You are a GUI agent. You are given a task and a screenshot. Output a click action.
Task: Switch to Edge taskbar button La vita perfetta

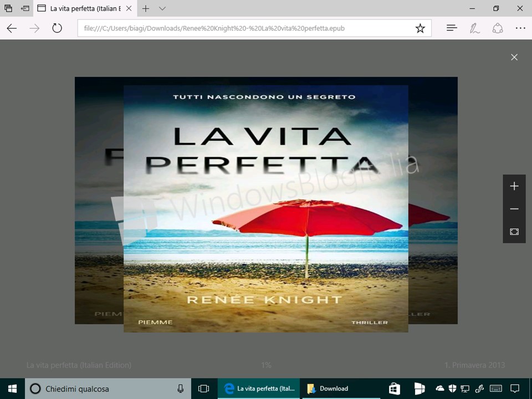click(259, 388)
